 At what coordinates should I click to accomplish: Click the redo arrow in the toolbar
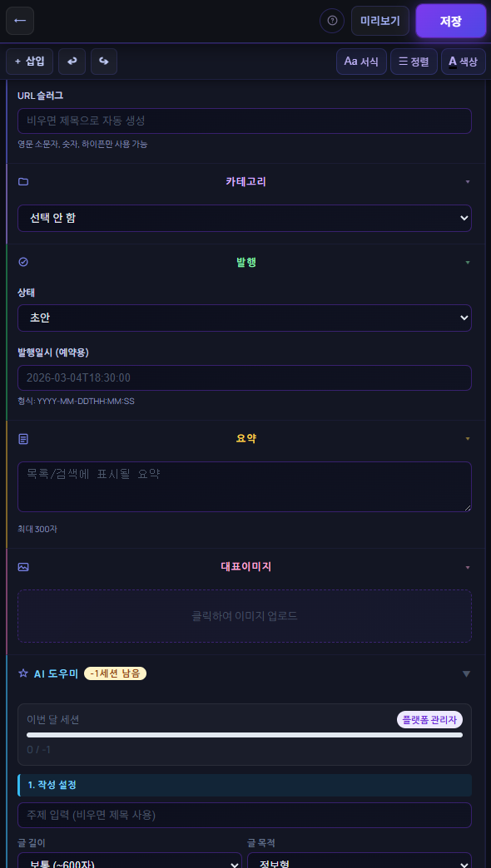(x=103, y=61)
